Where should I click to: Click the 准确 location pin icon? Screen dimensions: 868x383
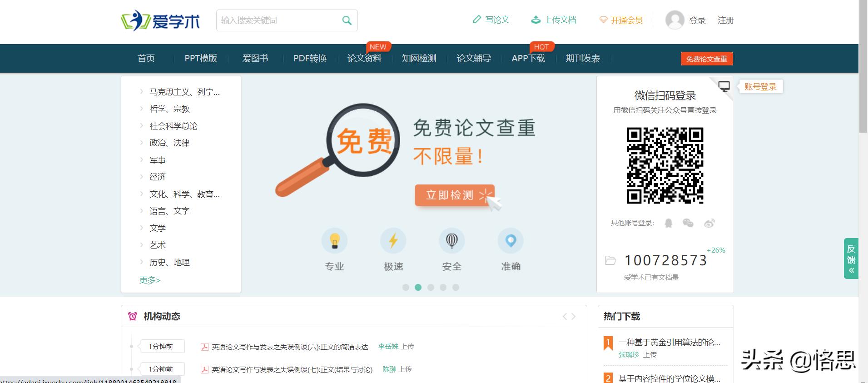511,240
